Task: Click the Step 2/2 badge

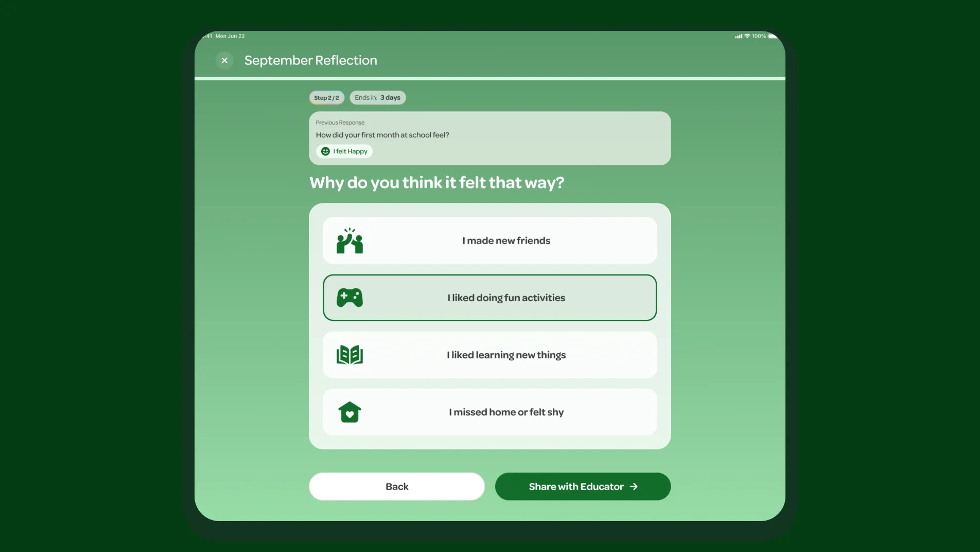Action: pyautogui.click(x=326, y=98)
